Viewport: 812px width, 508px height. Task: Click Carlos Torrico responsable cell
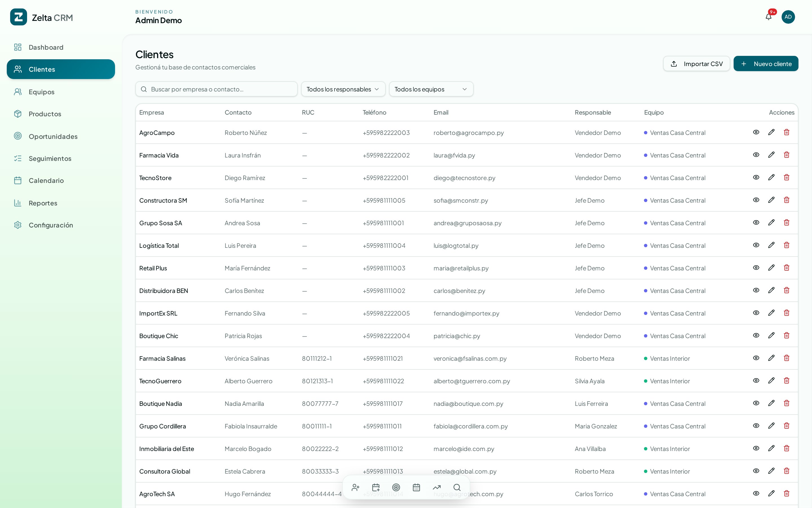point(593,494)
